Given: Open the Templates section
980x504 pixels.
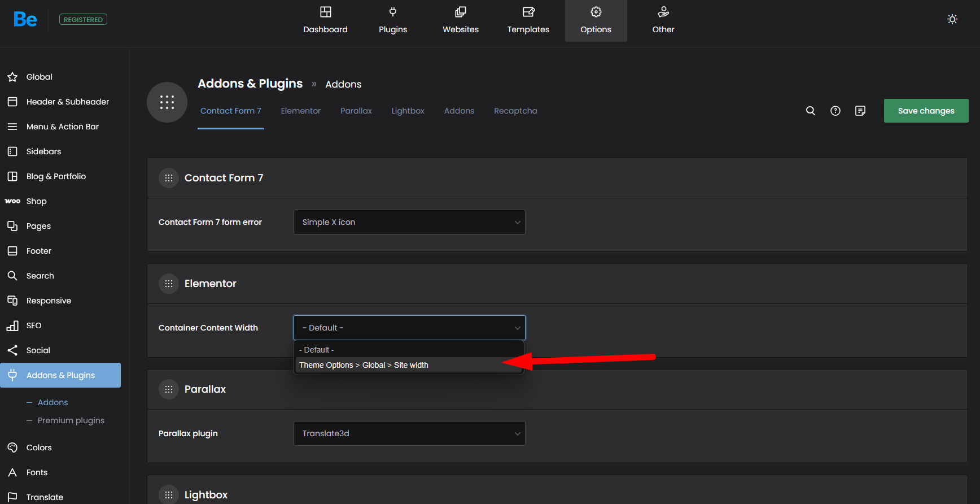Looking at the screenshot, I should pos(528,20).
